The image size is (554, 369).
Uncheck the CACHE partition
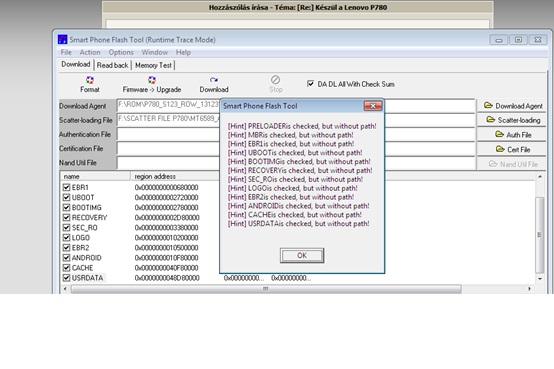click(x=66, y=268)
